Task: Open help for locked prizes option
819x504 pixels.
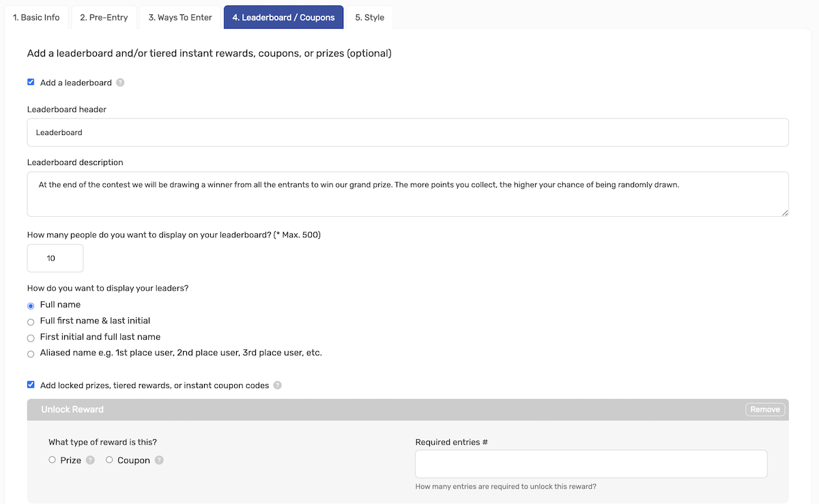Action: tap(277, 385)
